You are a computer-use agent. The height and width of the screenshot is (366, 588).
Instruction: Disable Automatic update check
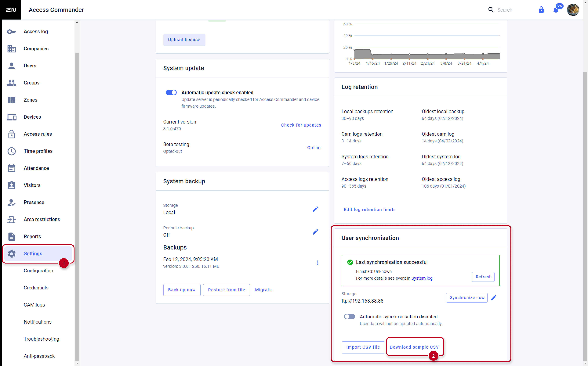(171, 92)
